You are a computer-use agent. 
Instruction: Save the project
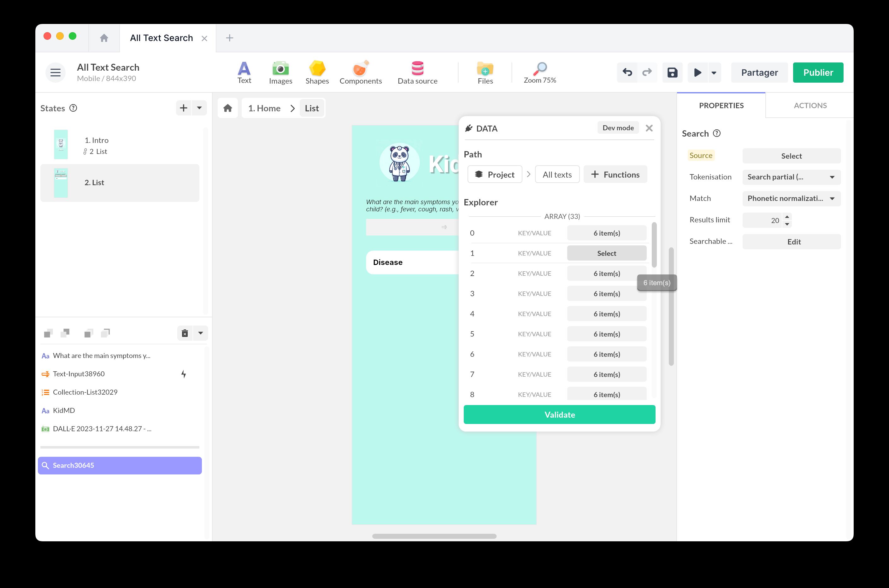(672, 72)
